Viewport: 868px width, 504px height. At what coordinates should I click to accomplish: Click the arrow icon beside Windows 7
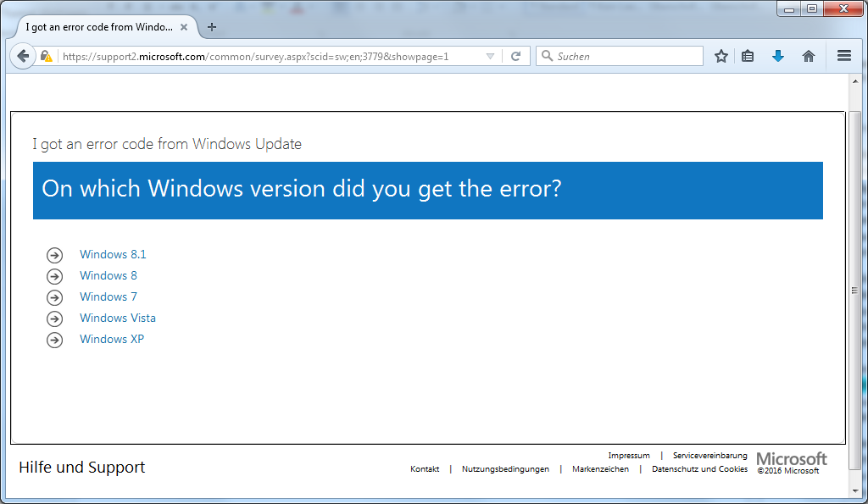[x=54, y=297]
